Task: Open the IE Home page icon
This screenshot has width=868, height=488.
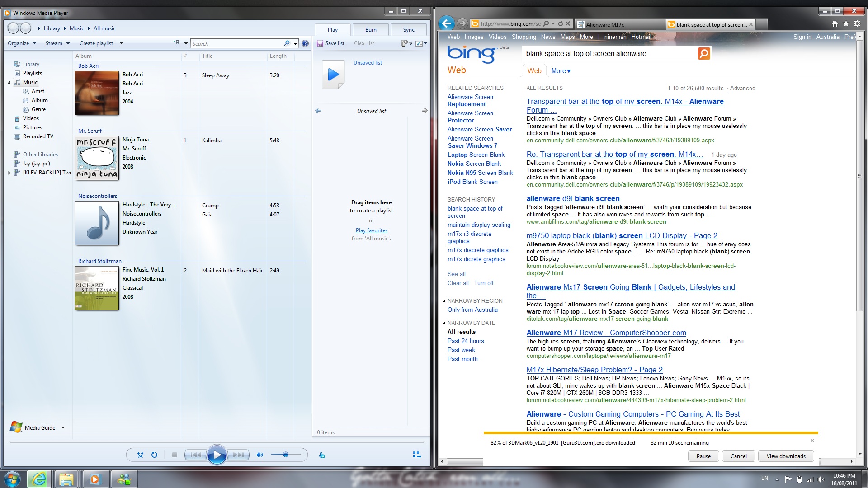Action: point(835,24)
